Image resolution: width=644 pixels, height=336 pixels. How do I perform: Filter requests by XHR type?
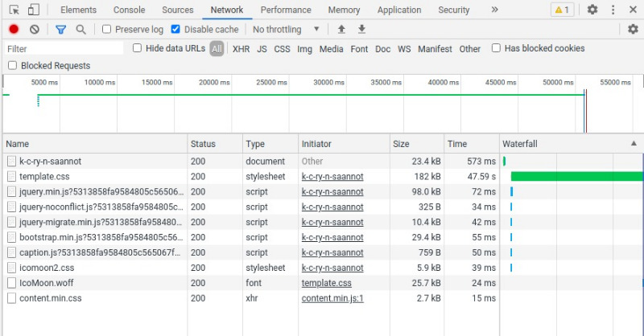point(241,49)
